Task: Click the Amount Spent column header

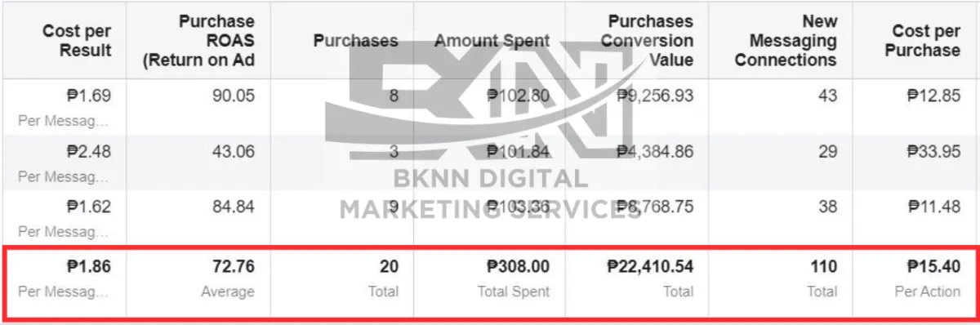Action: tap(492, 41)
